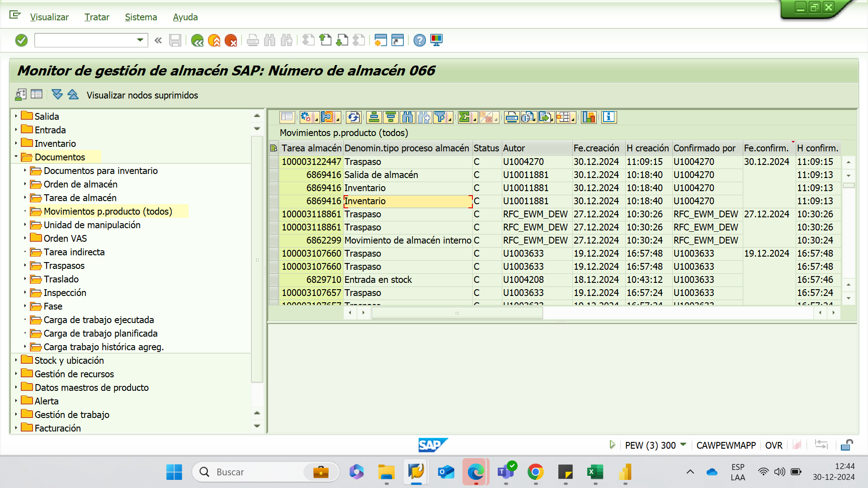Click the padlock icon in status bar
The width and height of the screenshot is (868, 488).
tap(847, 446)
